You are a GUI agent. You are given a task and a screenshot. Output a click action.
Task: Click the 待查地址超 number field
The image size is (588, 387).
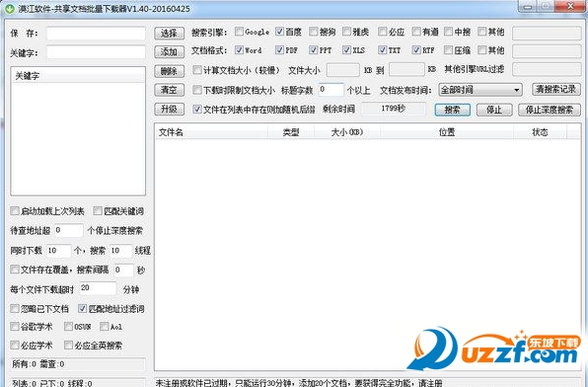(69, 230)
